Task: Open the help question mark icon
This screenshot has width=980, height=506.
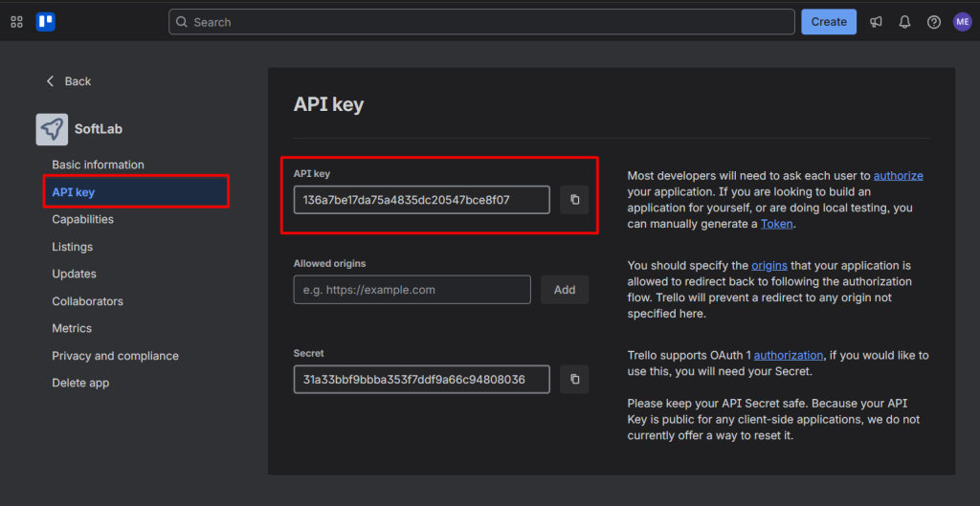Action: pos(934,22)
